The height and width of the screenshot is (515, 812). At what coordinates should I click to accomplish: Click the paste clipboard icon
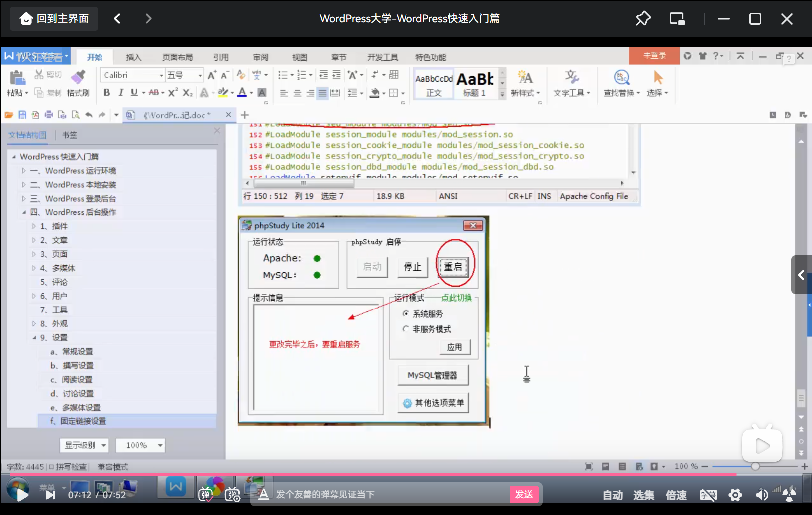(x=17, y=77)
